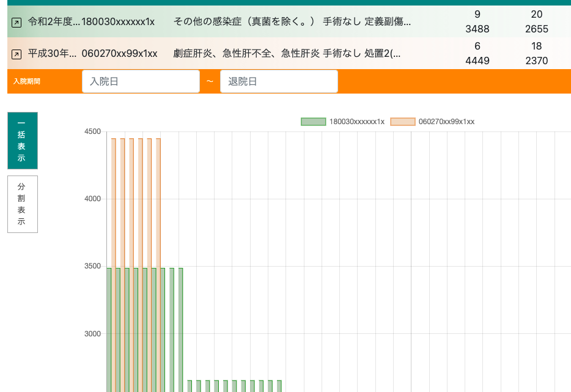Click the 4449 value in the second row
The height and width of the screenshot is (392, 571).
(477, 61)
